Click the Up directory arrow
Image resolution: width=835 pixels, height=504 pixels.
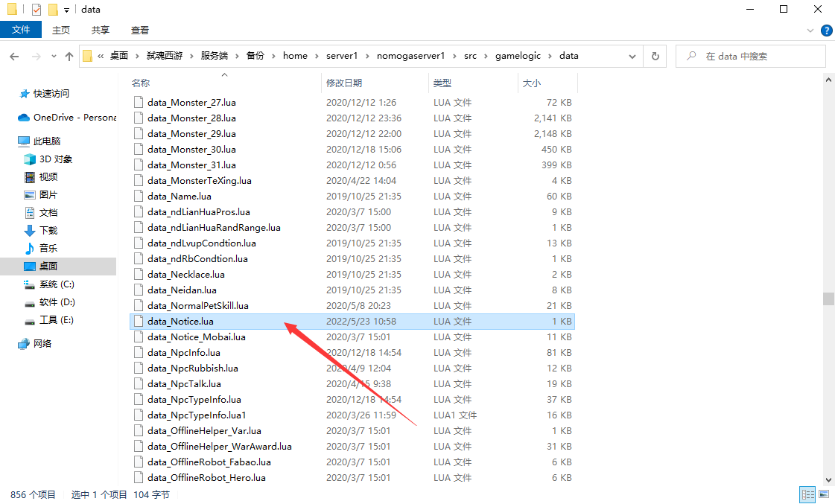click(69, 56)
